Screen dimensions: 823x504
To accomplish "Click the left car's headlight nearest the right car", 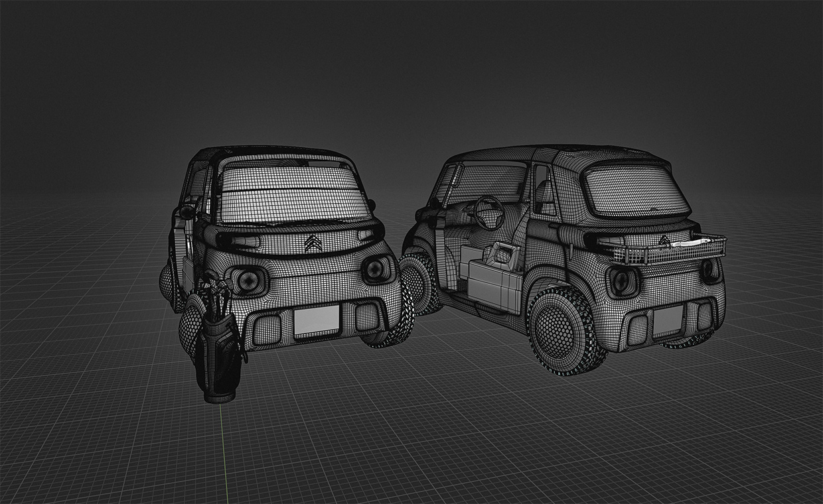I will click(375, 269).
